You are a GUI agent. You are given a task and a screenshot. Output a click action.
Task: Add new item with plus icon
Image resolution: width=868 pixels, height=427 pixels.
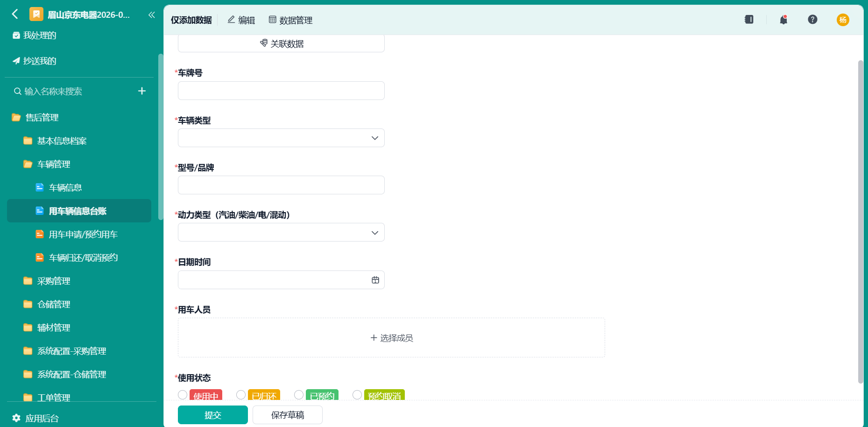(x=142, y=91)
